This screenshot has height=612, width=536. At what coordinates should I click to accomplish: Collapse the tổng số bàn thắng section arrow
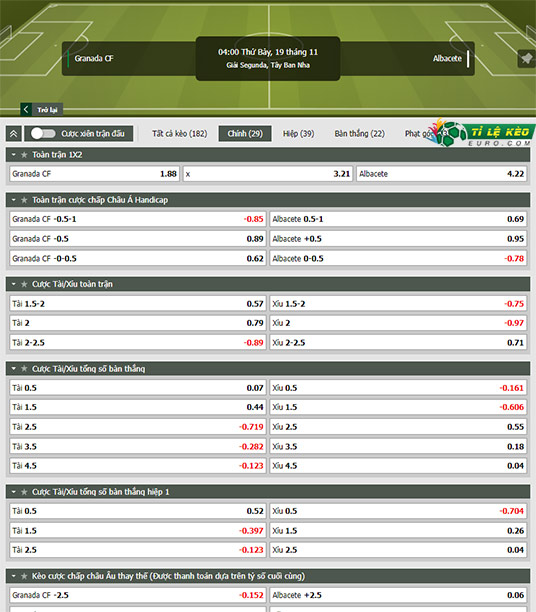click(x=14, y=369)
